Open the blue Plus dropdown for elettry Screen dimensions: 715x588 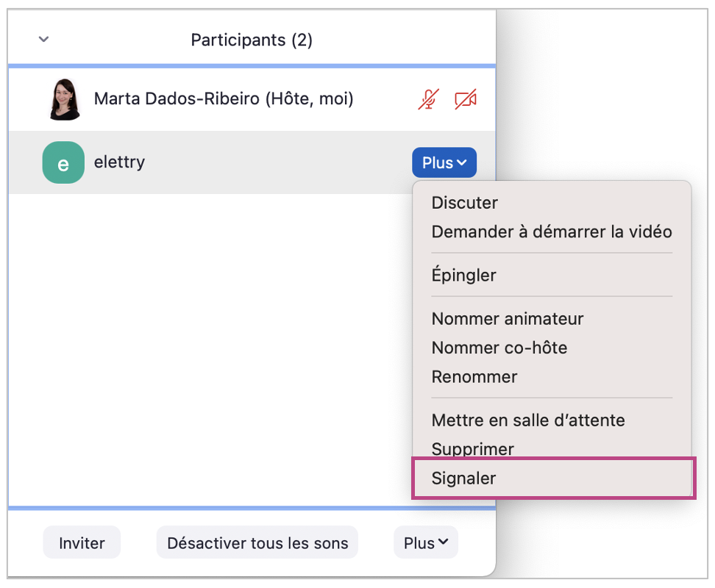[x=444, y=162]
